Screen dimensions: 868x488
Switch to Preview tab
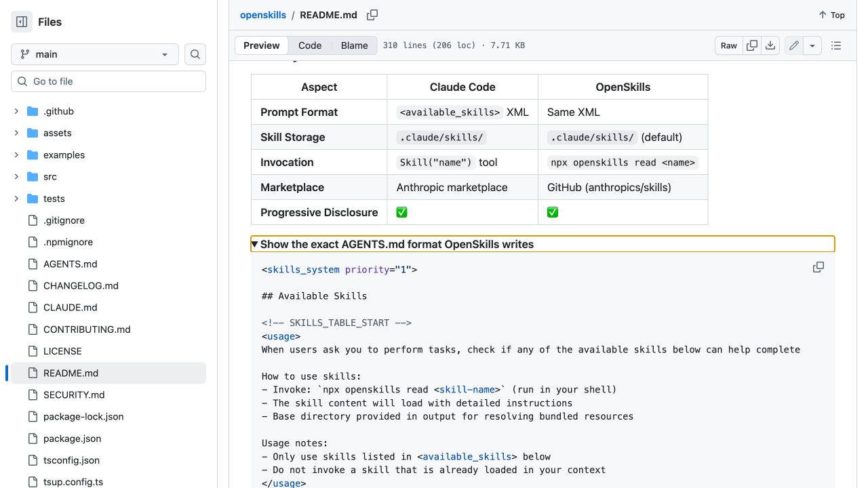click(261, 45)
